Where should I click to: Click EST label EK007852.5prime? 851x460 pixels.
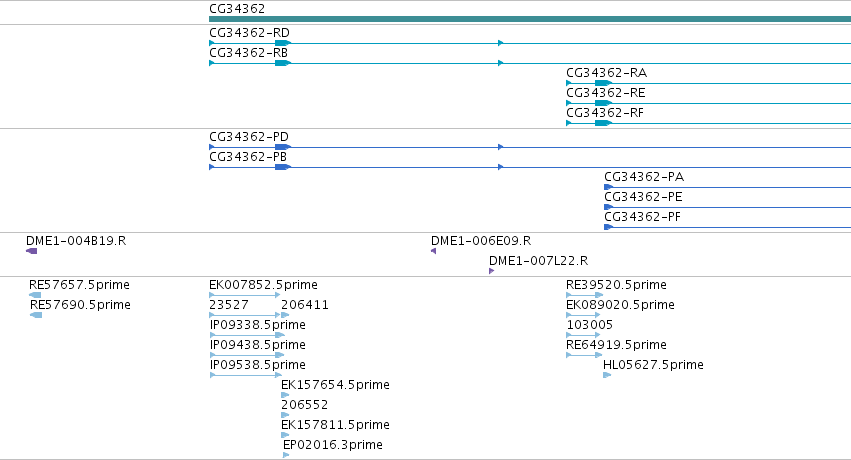click(263, 285)
